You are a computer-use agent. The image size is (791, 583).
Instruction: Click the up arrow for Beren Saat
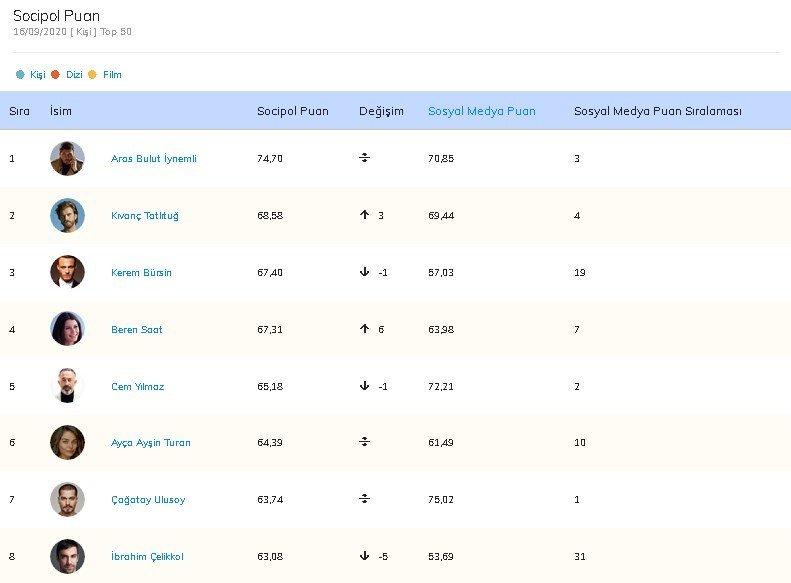365,329
